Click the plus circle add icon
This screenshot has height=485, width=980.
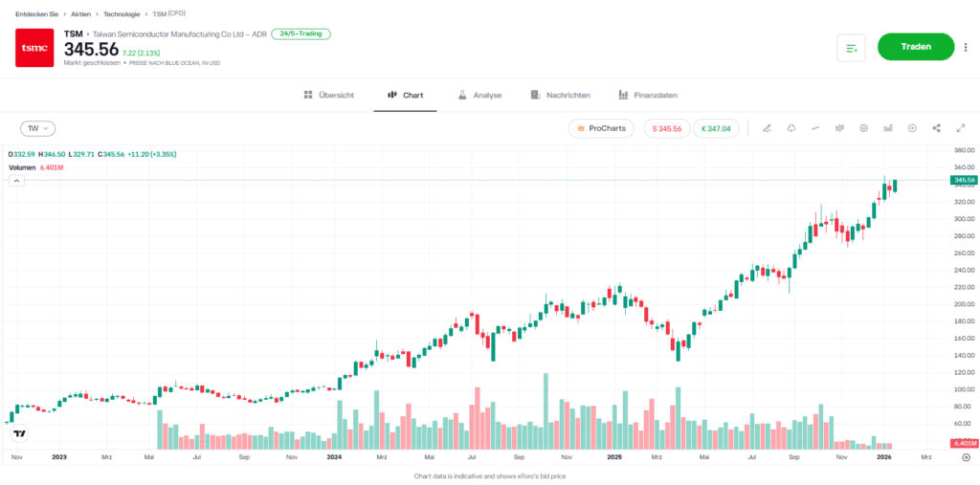click(x=912, y=128)
